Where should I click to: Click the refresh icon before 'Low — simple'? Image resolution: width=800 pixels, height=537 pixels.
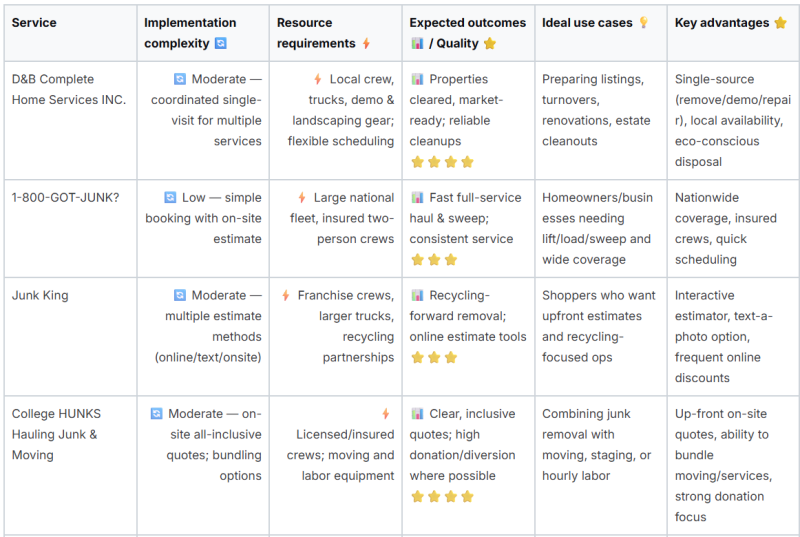pos(170,197)
